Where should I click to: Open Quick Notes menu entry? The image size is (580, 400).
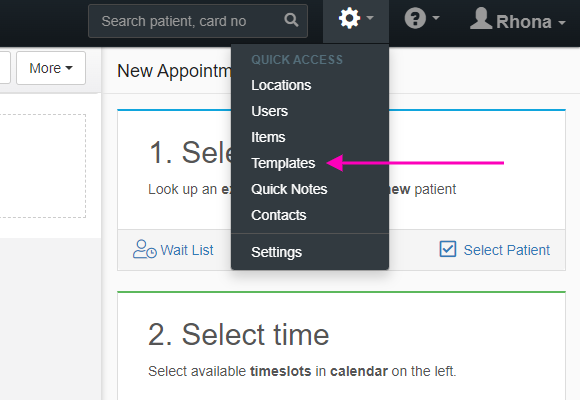(289, 189)
